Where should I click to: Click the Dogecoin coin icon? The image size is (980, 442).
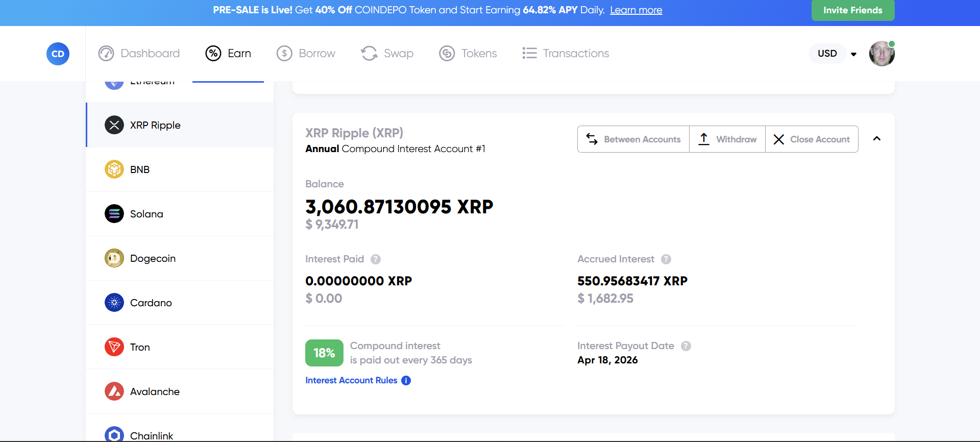114,258
